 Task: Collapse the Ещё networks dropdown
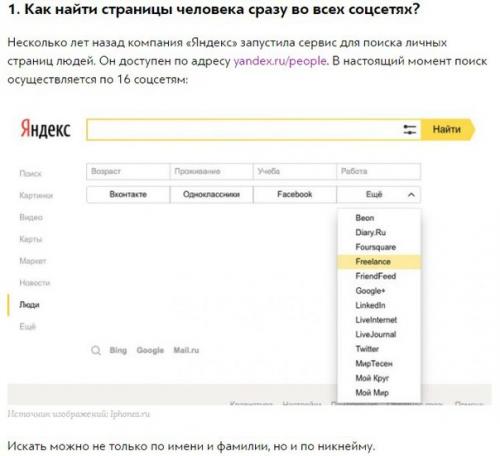[x=379, y=194]
